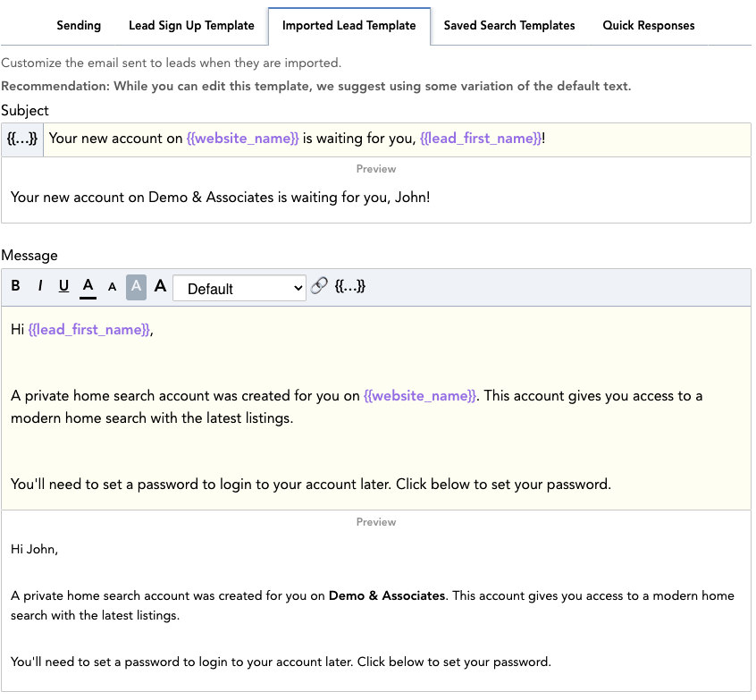Image resolution: width=756 pixels, height=700 pixels.
Task: Insert merge field in message via {{...}}
Action: coord(350,287)
